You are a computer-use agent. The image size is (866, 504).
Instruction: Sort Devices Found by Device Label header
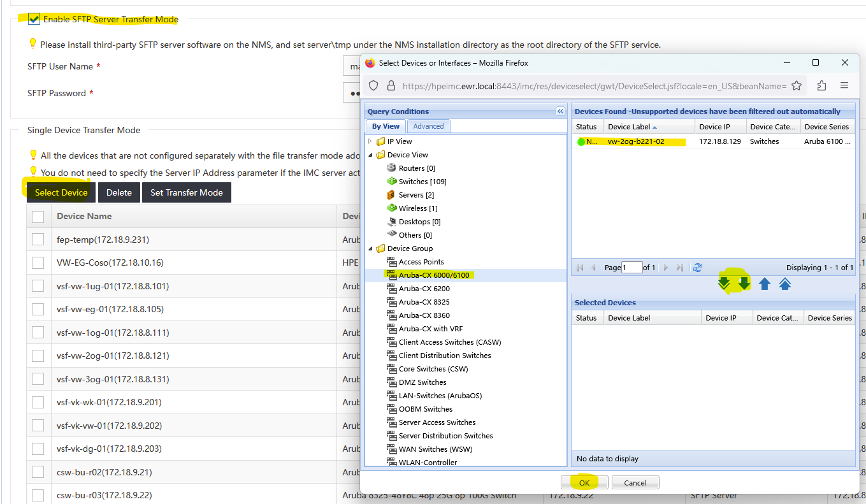click(649, 127)
